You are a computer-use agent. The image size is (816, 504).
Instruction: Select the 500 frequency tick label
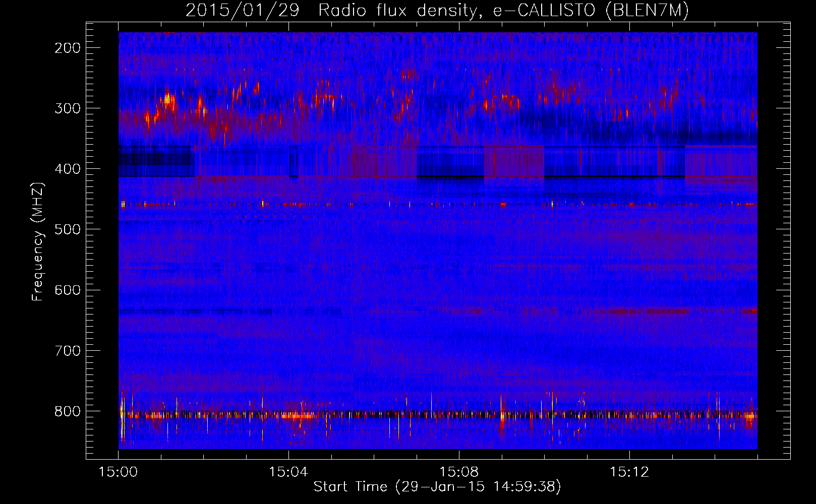pyautogui.click(x=68, y=229)
